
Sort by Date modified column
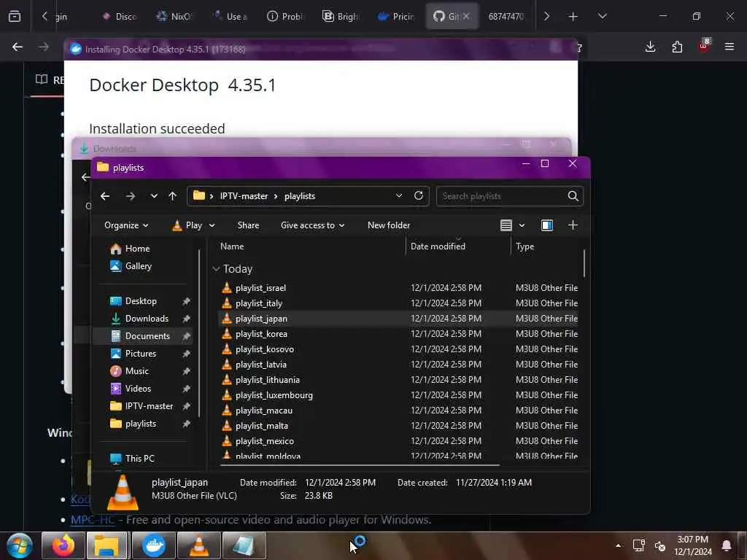(x=438, y=246)
